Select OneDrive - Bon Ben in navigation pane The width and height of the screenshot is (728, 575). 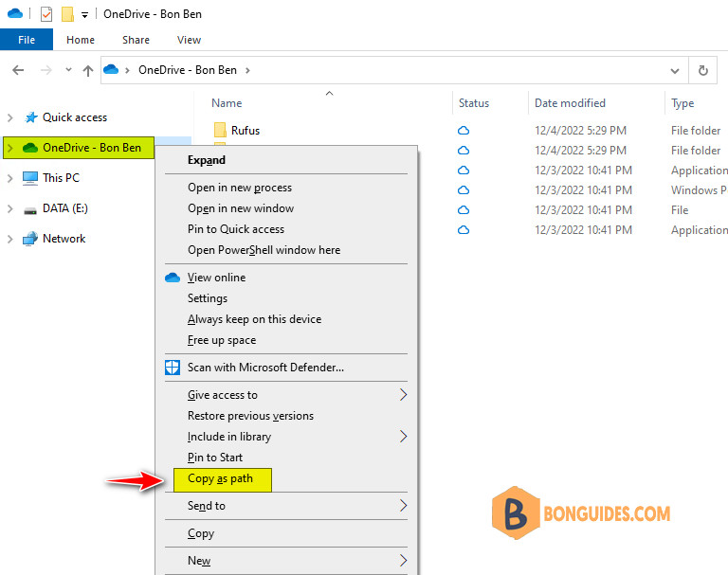pyautogui.click(x=92, y=148)
